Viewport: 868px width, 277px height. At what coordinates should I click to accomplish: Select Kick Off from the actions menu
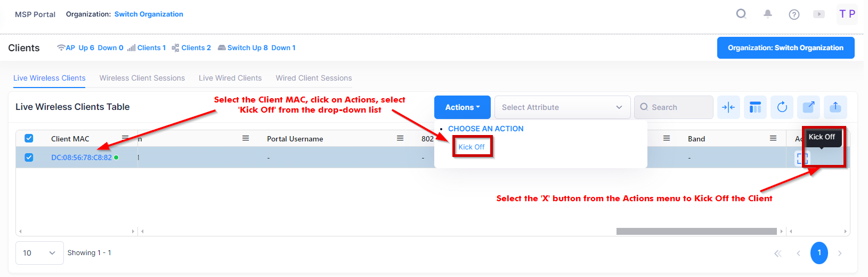[472, 147]
